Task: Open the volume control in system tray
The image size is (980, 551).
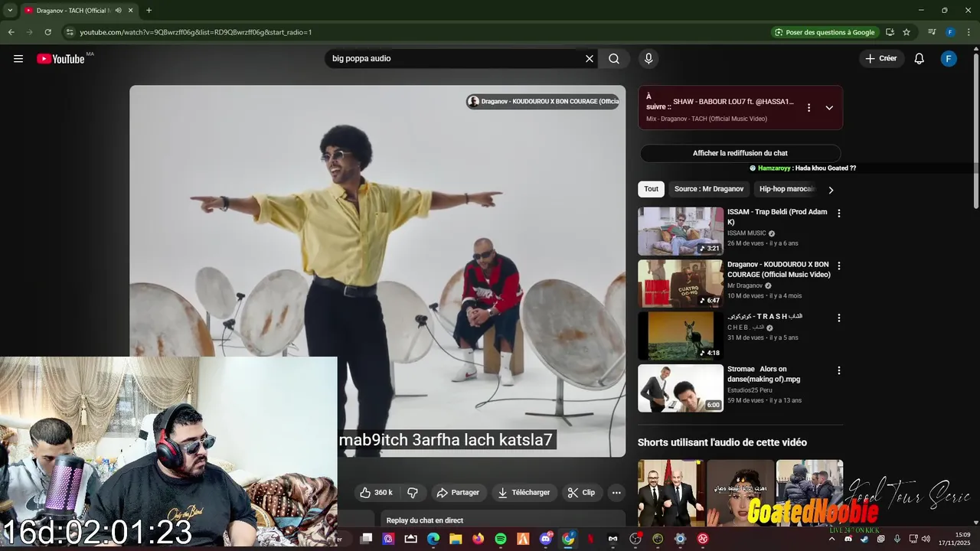Action: (926, 539)
